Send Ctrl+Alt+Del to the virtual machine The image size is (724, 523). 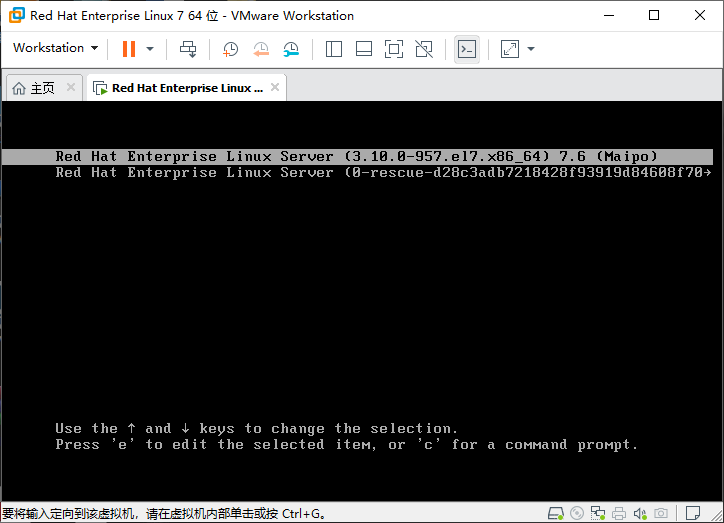click(188, 48)
